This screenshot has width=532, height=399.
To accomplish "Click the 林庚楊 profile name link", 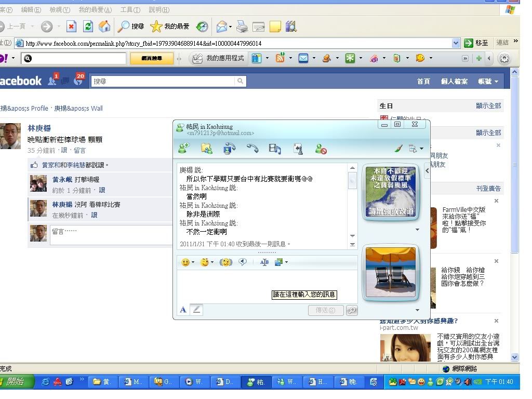I will tap(39, 128).
